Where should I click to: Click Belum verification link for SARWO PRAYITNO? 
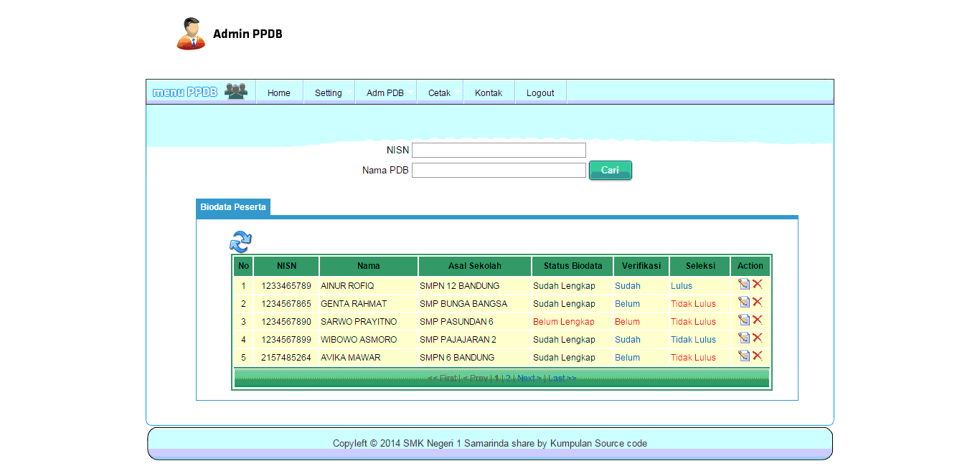[x=627, y=322]
